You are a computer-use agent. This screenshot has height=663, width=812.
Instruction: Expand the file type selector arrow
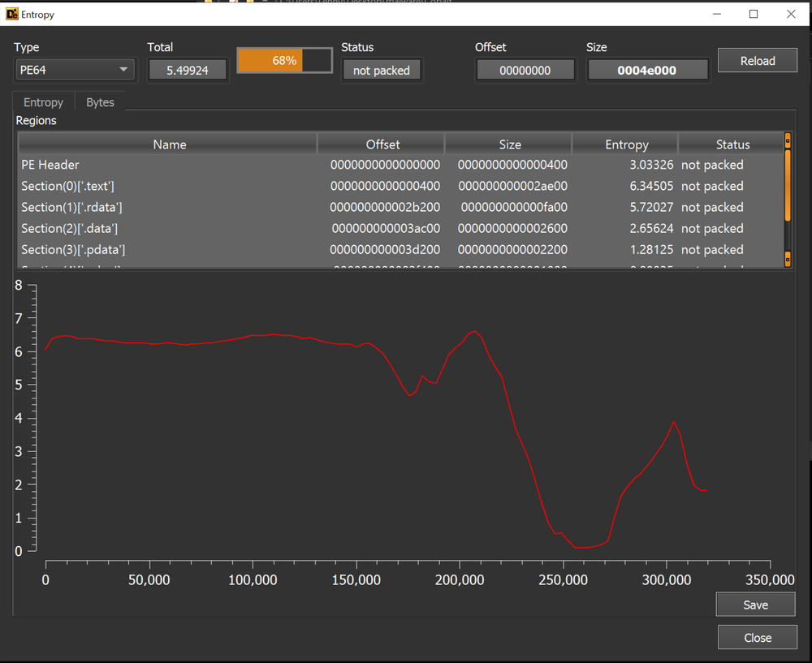pos(123,70)
